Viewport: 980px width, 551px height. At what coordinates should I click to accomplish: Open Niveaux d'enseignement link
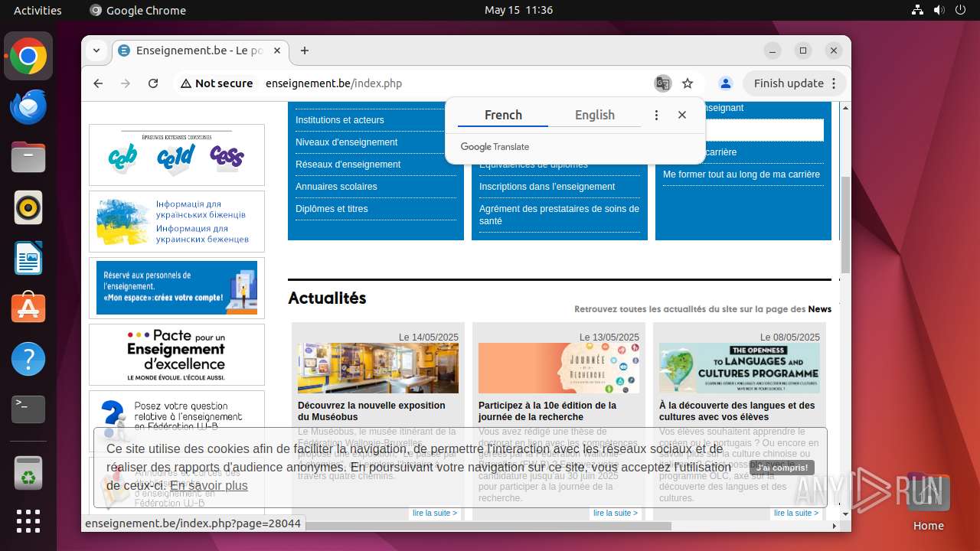(x=347, y=142)
